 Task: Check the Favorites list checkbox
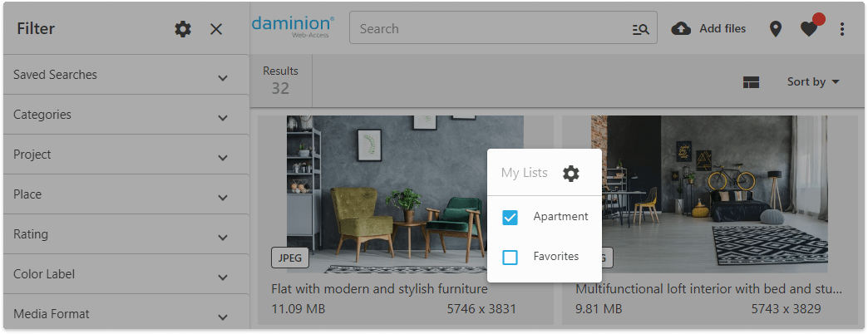click(510, 258)
